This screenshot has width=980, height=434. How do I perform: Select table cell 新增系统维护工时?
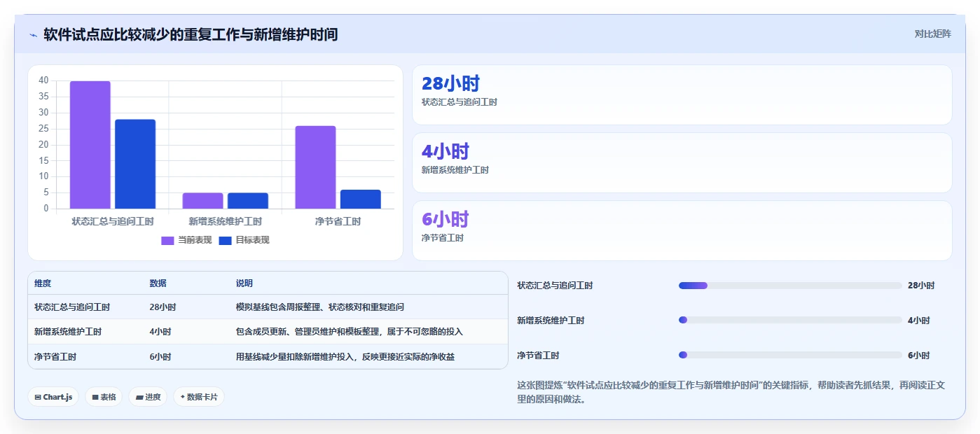tap(68, 332)
